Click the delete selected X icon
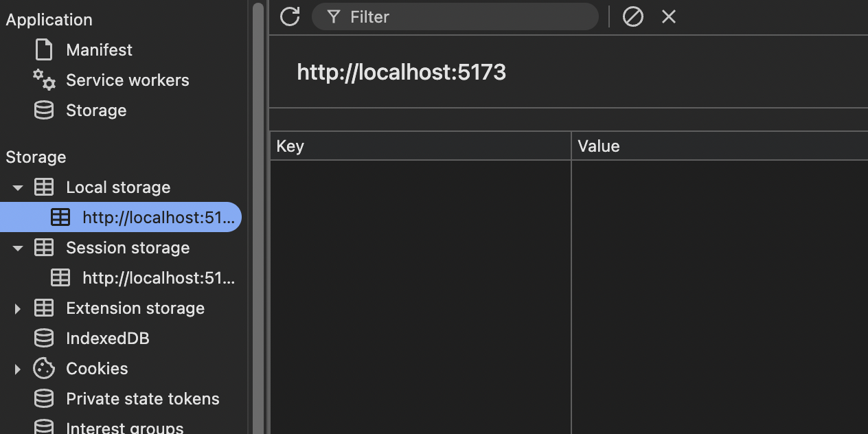Screen dimensions: 868x434 pyautogui.click(x=669, y=16)
